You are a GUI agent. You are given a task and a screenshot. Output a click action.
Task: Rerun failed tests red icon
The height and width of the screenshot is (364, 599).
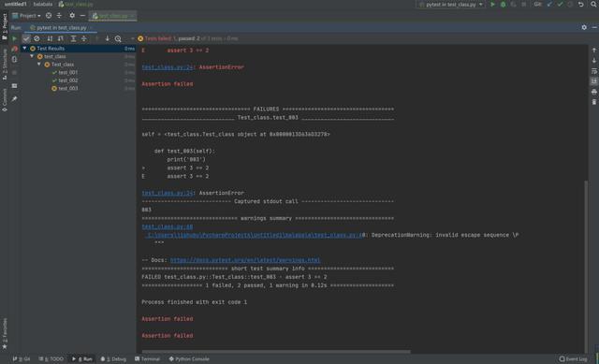tap(15, 49)
